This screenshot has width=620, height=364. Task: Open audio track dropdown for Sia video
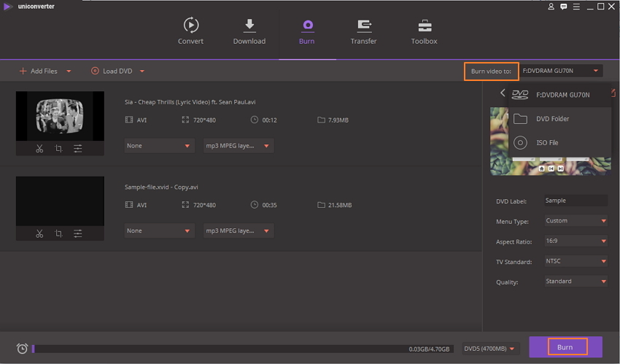[x=239, y=146]
